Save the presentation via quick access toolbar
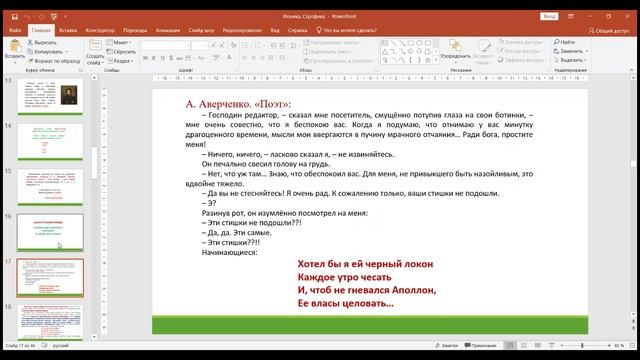640x360 pixels. coord(15,17)
